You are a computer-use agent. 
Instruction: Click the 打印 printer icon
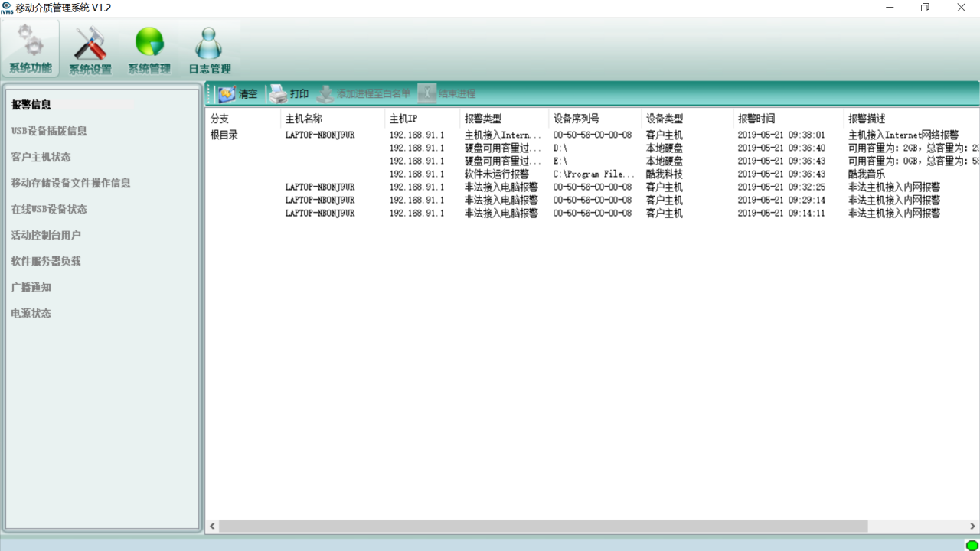pyautogui.click(x=278, y=94)
